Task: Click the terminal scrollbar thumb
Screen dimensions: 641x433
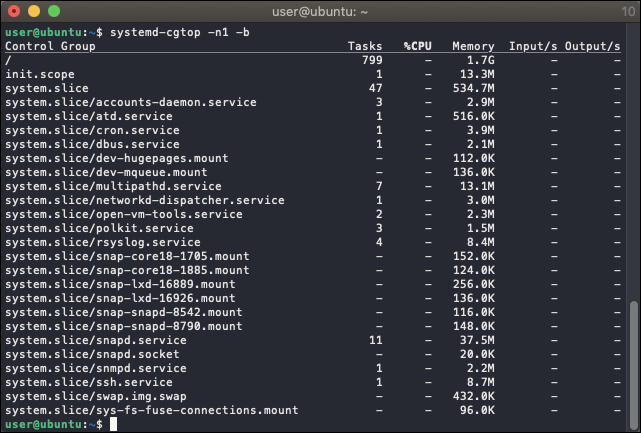Action: (634, 365)
